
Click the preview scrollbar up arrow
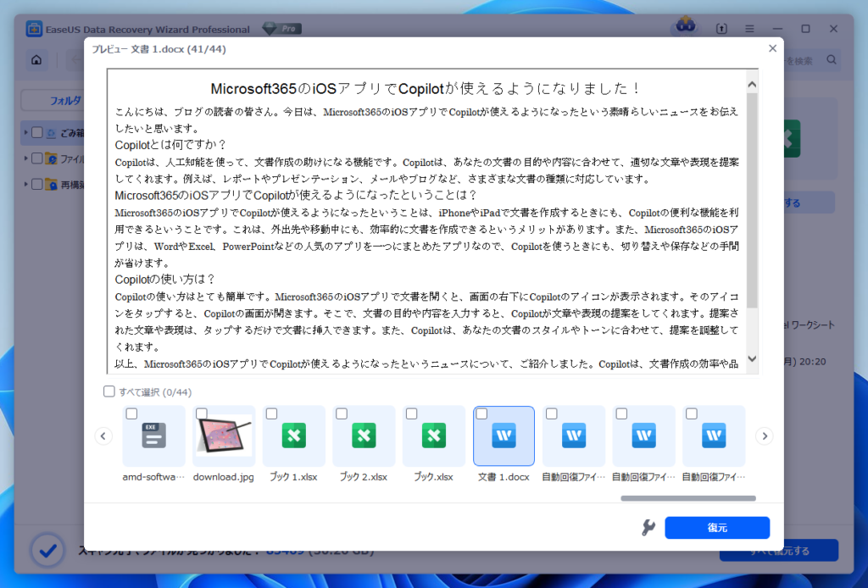click(x=752, y=85)
